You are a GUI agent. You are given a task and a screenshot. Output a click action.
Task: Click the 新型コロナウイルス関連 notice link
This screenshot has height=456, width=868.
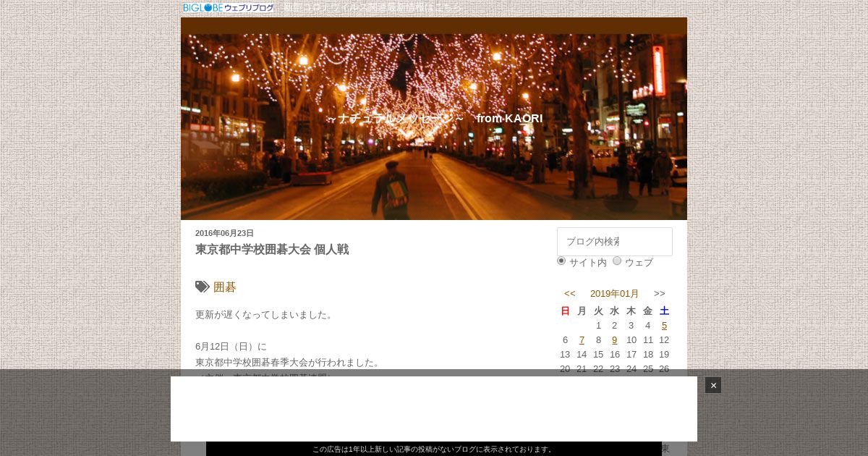point(373,7)
